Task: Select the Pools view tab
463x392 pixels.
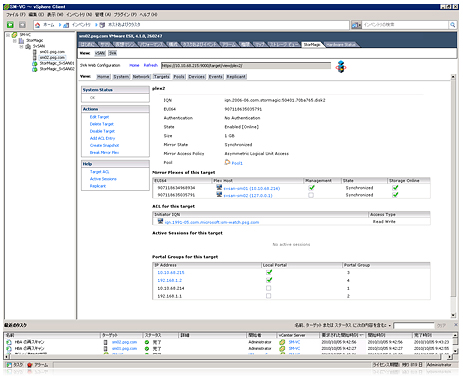Action: [x=179, y=77]
